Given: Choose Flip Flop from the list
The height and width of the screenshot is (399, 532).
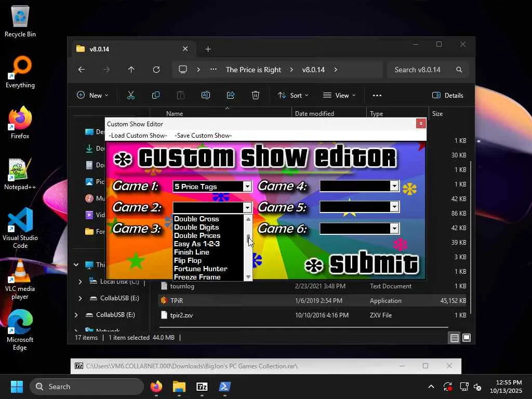Looking at the screenshot, I should click(x=188, y=260).
